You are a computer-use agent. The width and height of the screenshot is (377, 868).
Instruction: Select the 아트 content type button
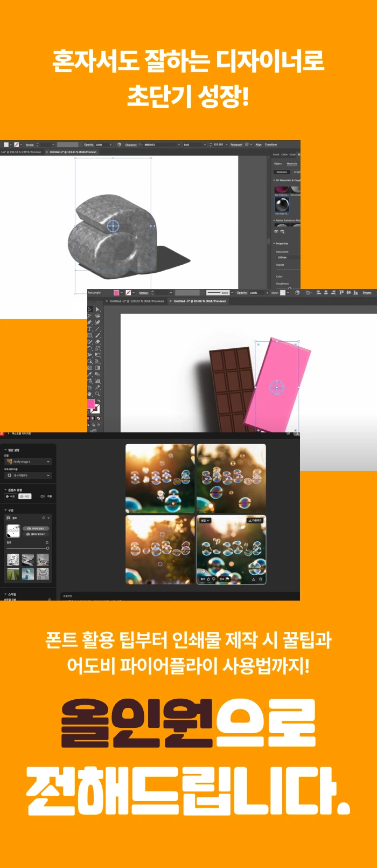tap(10, 496)
